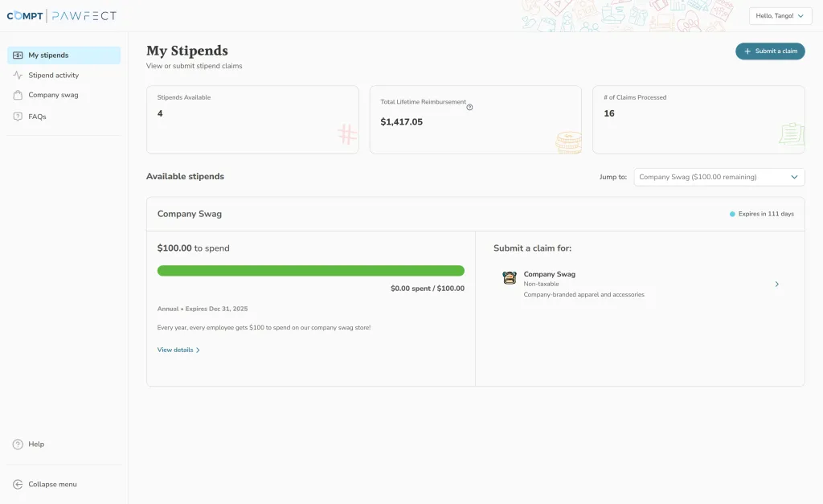The height and width of the screenshot is (504, 823).
Task: Click the green spending progress bar
Action: [x=310, y=270]
